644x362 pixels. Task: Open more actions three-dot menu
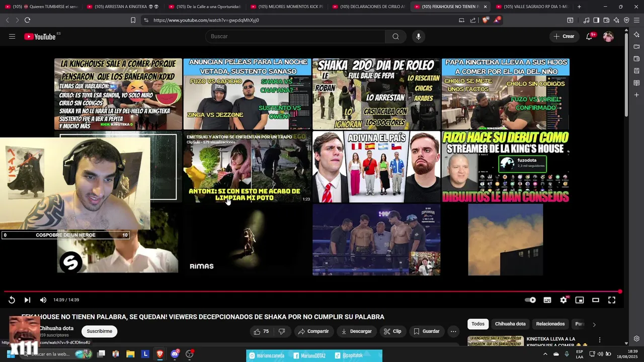click(453, 331)
